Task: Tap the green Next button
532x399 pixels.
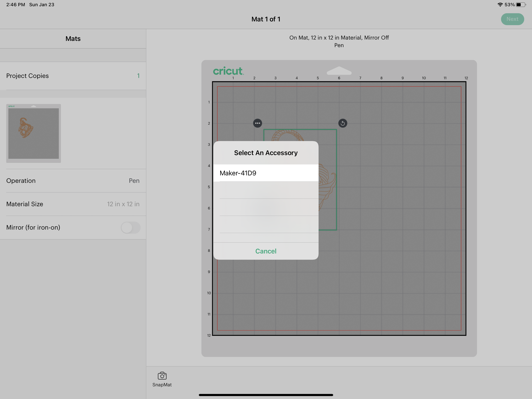Action: [x=512, y=19]
